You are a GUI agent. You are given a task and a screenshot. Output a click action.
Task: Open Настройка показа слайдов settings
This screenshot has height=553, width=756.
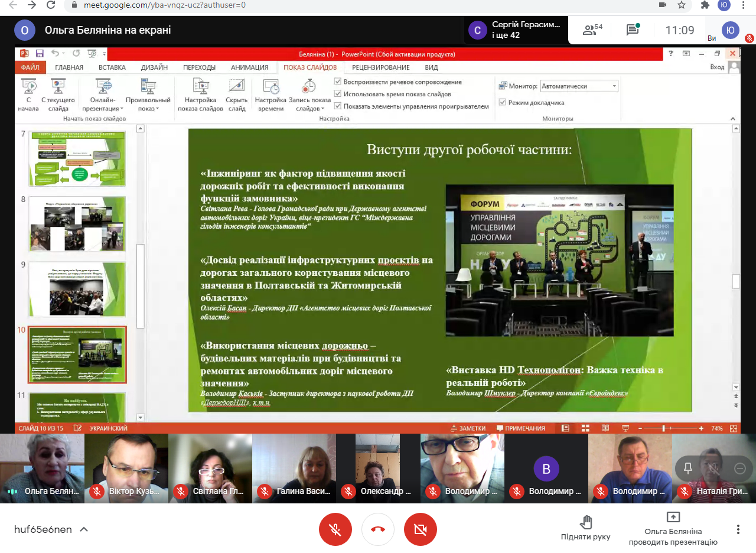point(200,95)
